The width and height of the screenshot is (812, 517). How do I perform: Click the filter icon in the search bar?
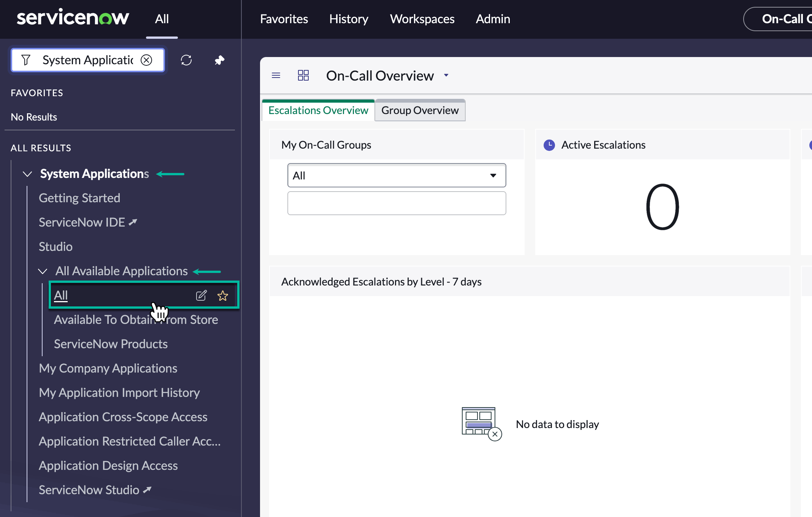click(x=26, y=60)
